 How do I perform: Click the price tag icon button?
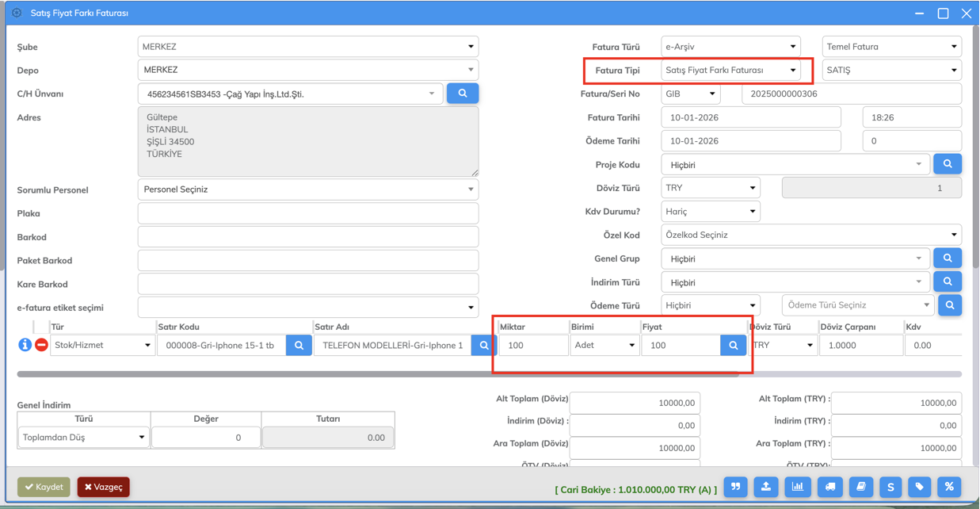920,487
